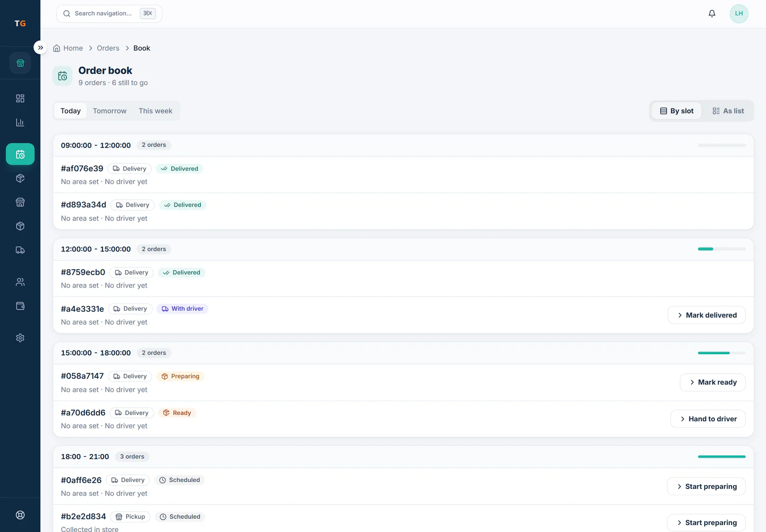The image size is (766, 532).
Task: Open the storefront icon in sidebar
Action: pos(20,202)
